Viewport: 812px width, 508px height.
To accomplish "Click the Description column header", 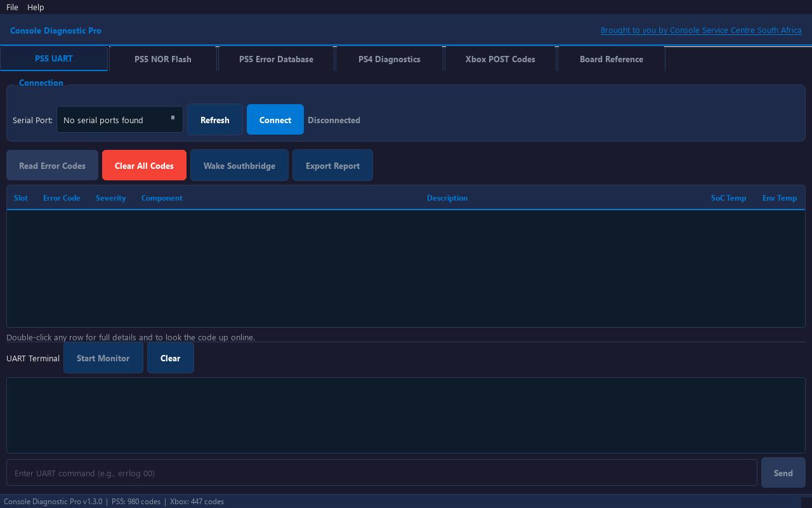I will [447, 198].
